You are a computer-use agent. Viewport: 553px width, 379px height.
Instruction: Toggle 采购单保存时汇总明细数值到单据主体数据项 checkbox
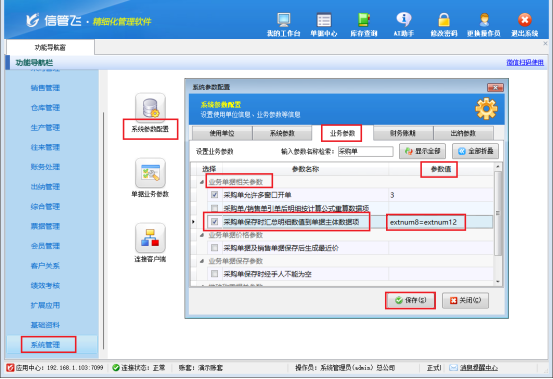tap(214, 222)
